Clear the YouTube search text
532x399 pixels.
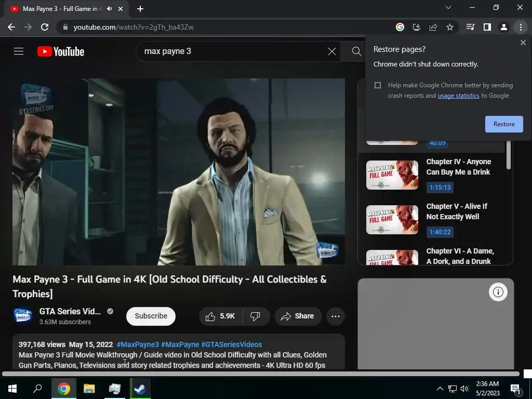(332, 51)
